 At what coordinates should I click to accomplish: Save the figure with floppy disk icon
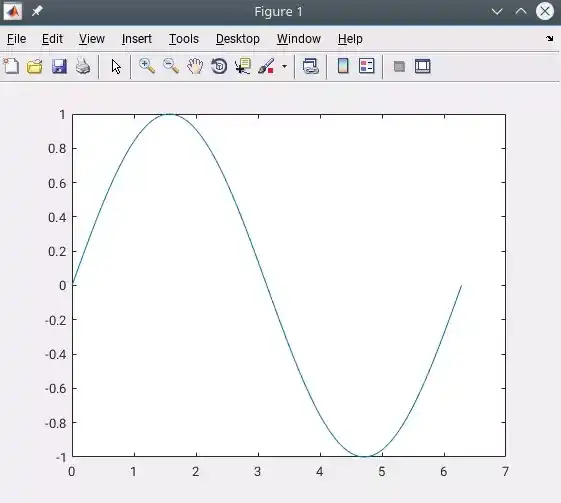click(x=59, y=67)
